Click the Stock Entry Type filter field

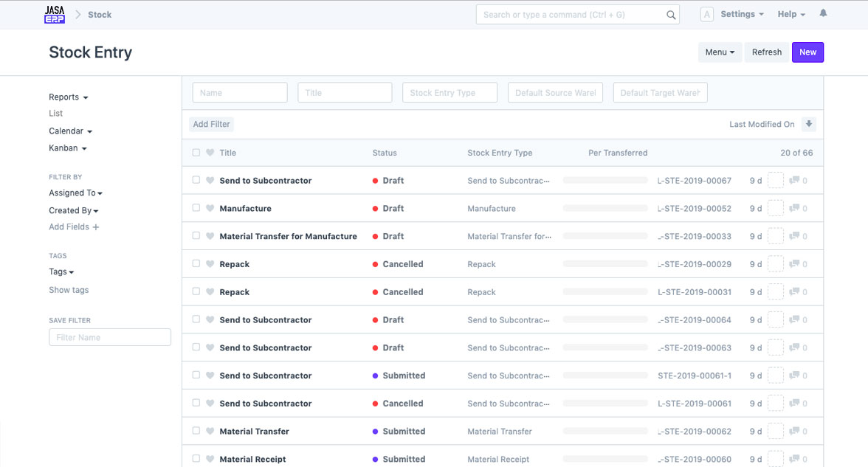[449, 93]
